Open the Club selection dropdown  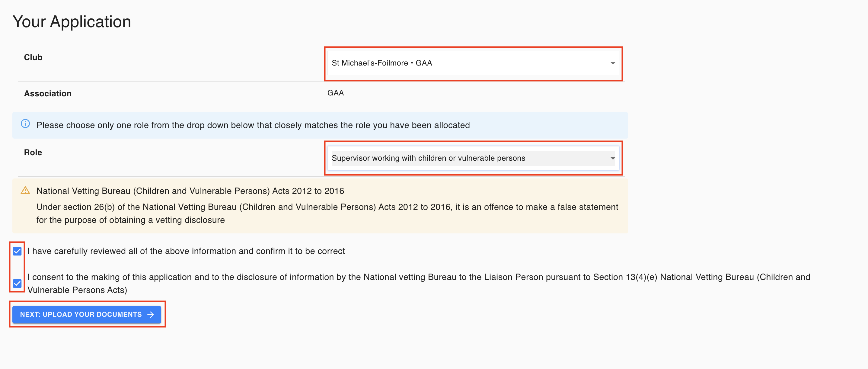tap(473, 63)
